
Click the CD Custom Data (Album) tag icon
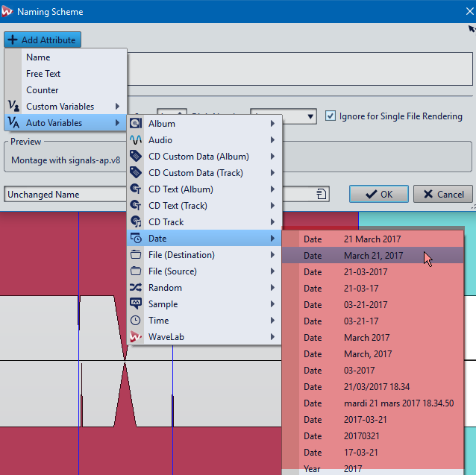(x=135, y=156)
